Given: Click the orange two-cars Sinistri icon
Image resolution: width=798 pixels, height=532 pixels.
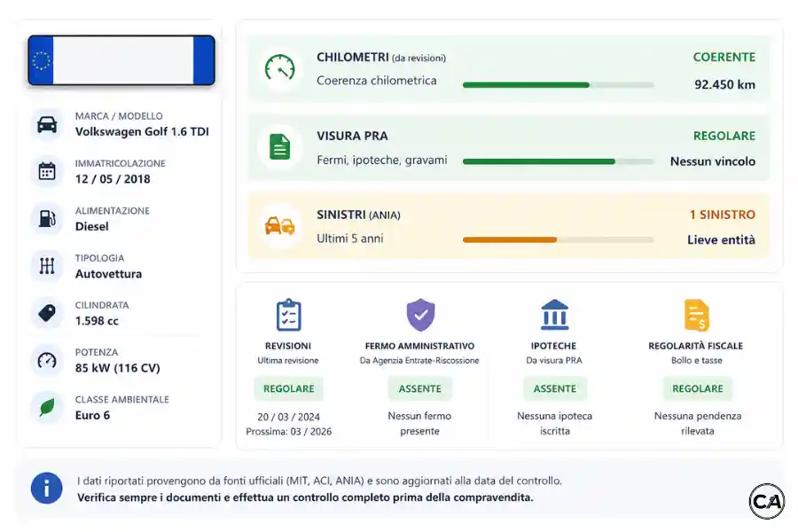Looking at the screenshot, I should (280, 225).
